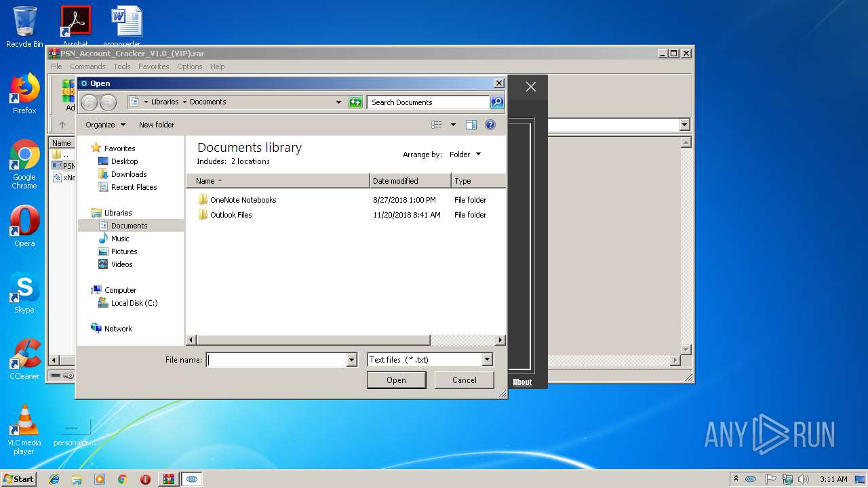The width and height of the screenshot is (868, 488).
Task: Click inside the File name input field
Action: [276, 360]
